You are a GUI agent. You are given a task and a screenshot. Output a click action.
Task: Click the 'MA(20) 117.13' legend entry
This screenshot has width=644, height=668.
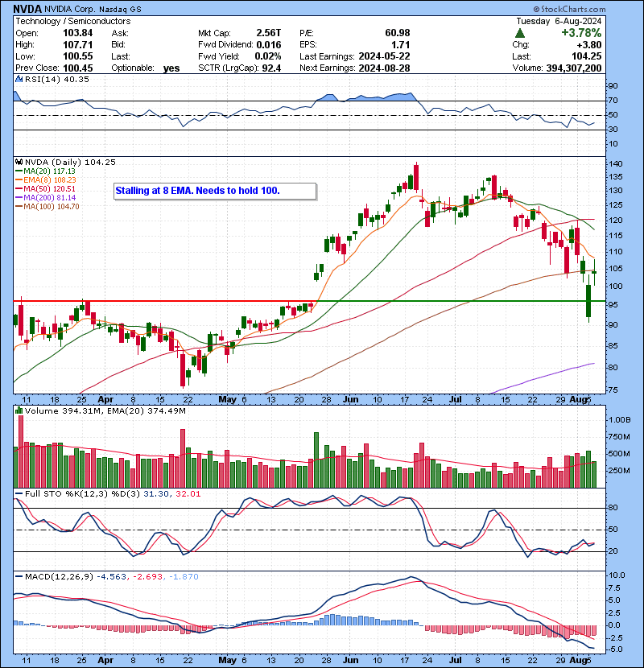pyautogui.click(x=49, y=171)
